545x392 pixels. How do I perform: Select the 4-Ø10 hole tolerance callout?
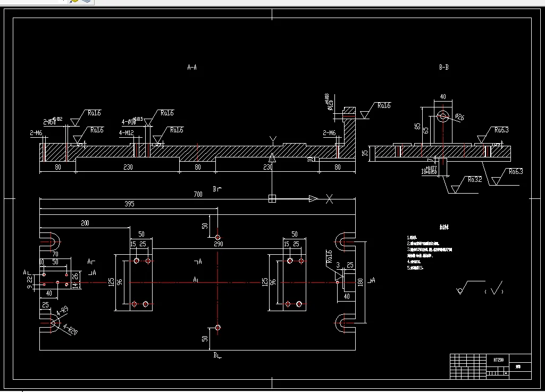point(132,121)
